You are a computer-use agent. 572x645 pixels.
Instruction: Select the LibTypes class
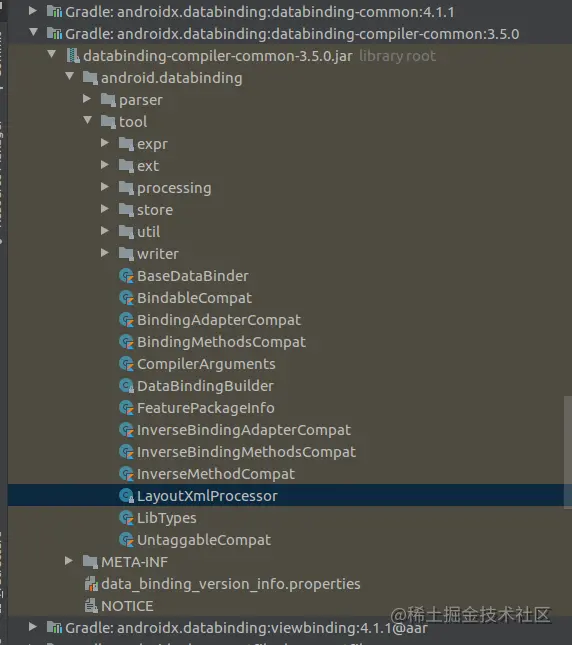[x=167, y=518]
